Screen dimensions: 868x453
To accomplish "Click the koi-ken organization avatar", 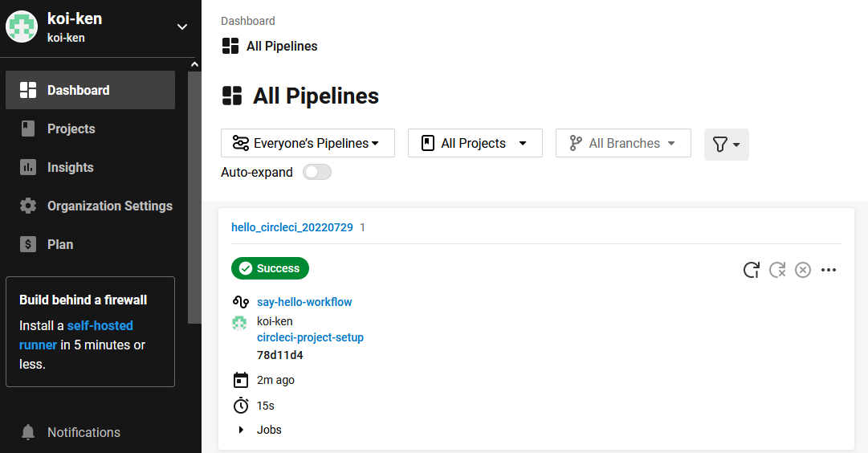I will [22, 27].
